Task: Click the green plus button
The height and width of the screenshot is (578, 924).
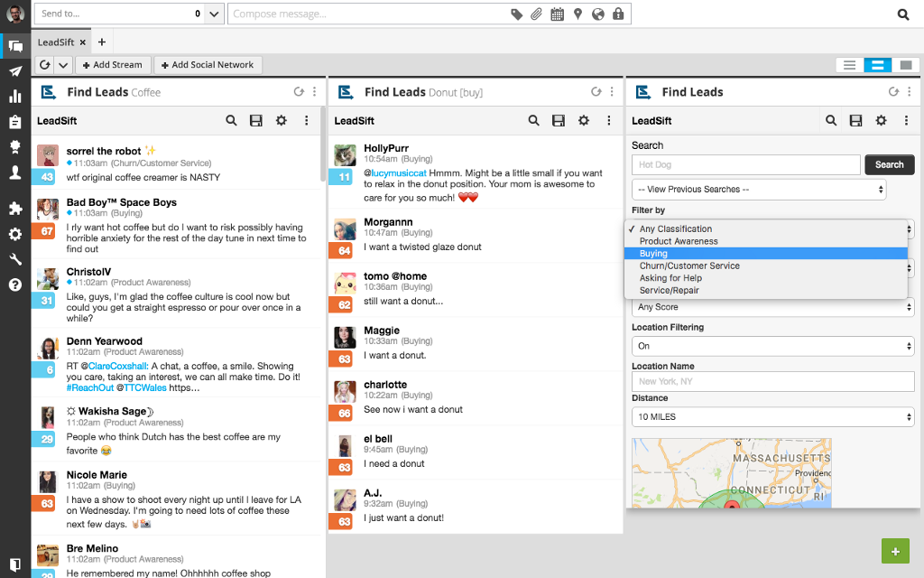Action: (895, 552)
